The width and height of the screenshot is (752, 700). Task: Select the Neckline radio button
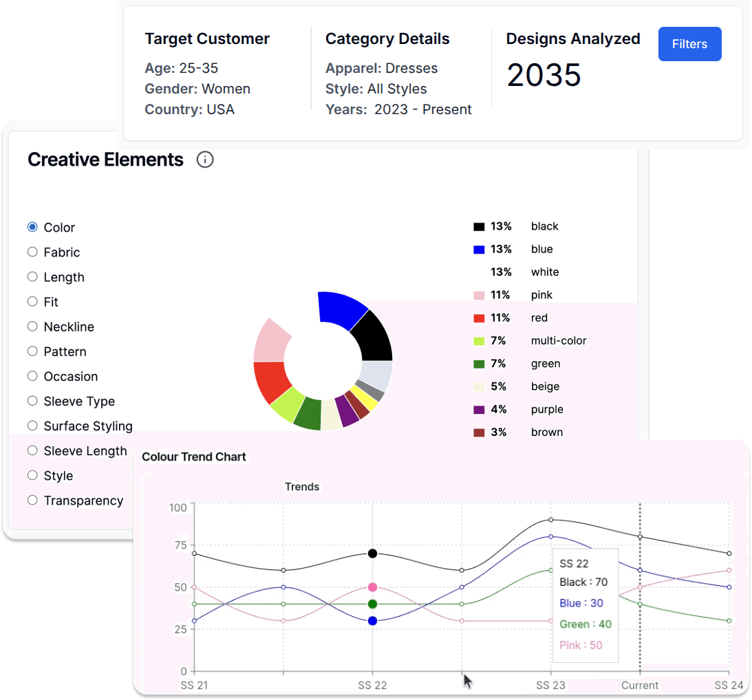[32, 327]
